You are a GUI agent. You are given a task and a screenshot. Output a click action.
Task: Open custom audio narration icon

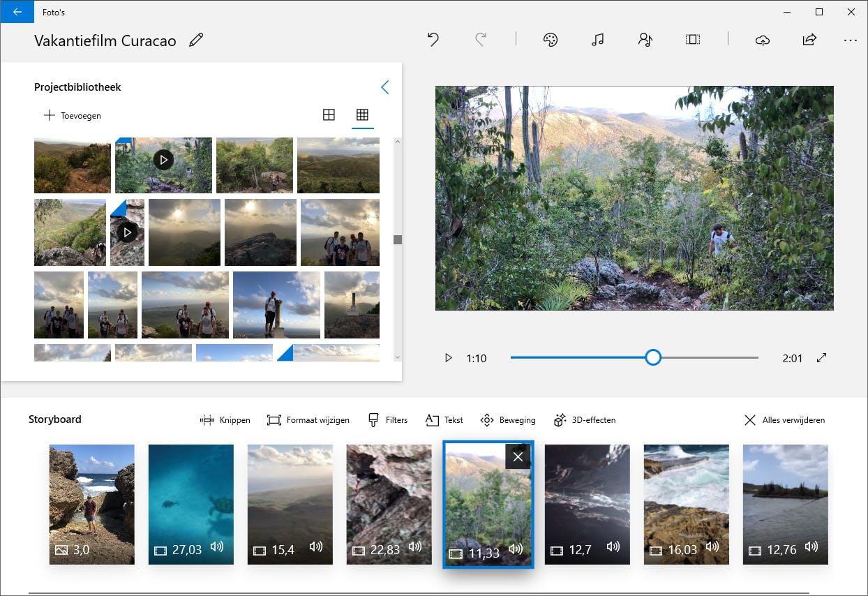click(x=645, y=40)
